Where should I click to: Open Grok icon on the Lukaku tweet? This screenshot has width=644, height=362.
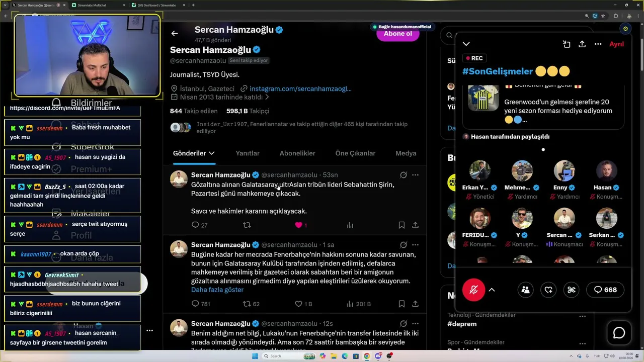pos(403,323)
